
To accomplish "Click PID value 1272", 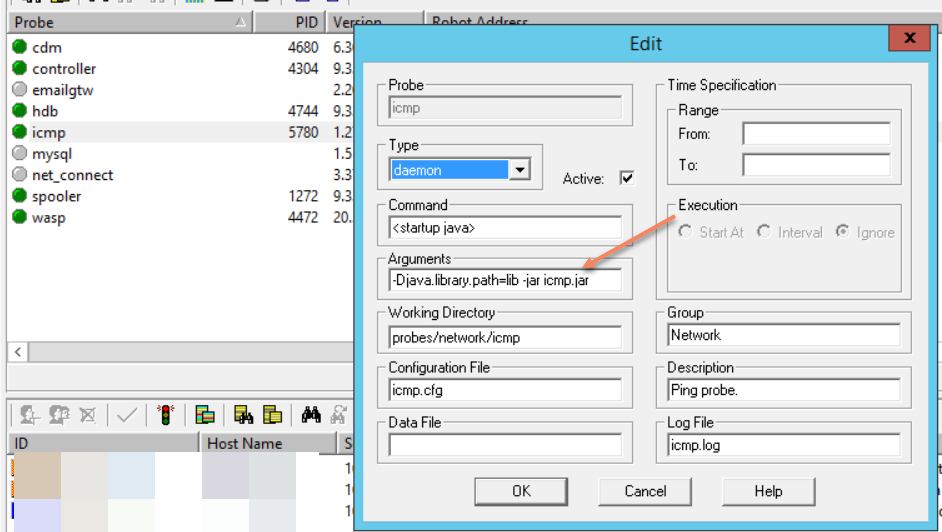I will coord(303,196).
